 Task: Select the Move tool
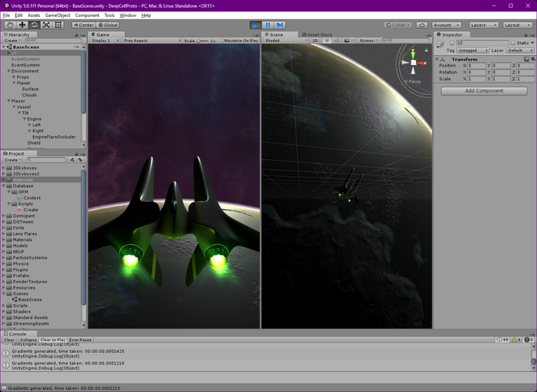(x=22, y=24)
